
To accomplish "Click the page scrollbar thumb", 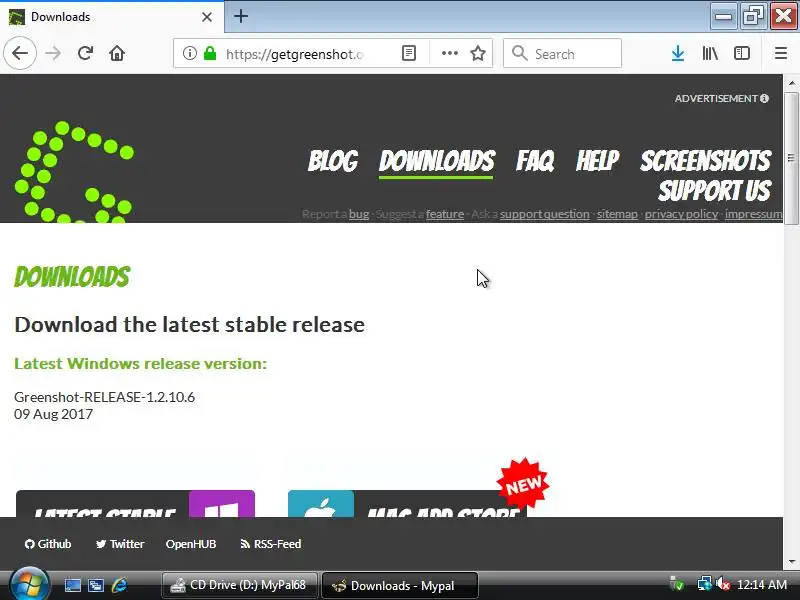I will [x=791, y=158].
